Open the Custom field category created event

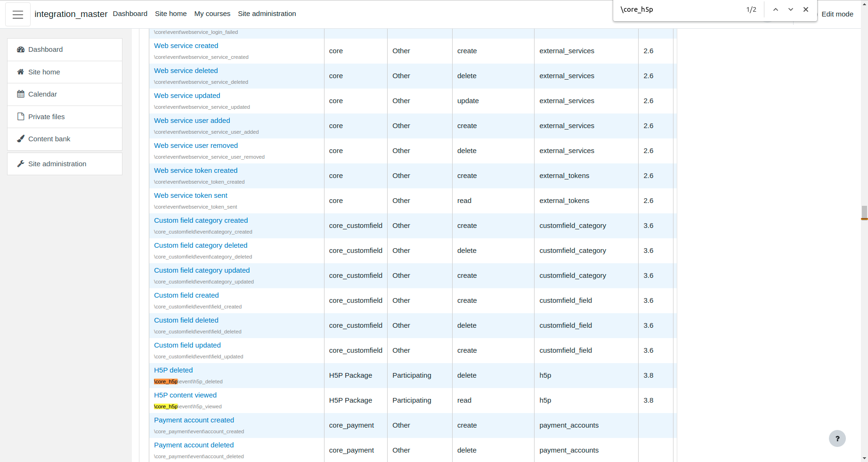(201, 220)
